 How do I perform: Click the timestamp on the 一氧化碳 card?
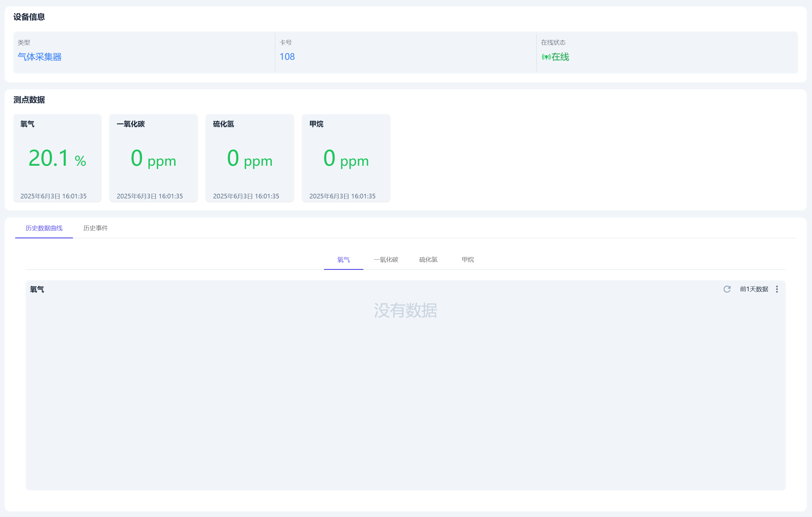(150, 196)
